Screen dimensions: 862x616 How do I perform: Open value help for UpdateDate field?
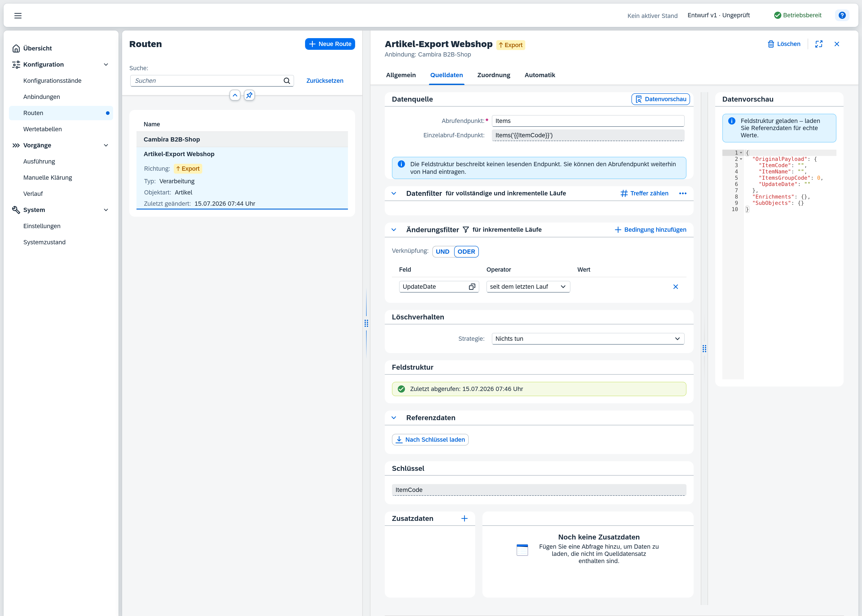point(472,287)
